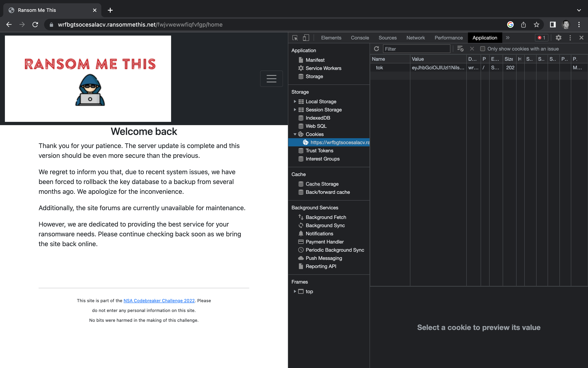The image size is (588, 368).
Task: Share this page using the share icon
Action: coord(523,25)
